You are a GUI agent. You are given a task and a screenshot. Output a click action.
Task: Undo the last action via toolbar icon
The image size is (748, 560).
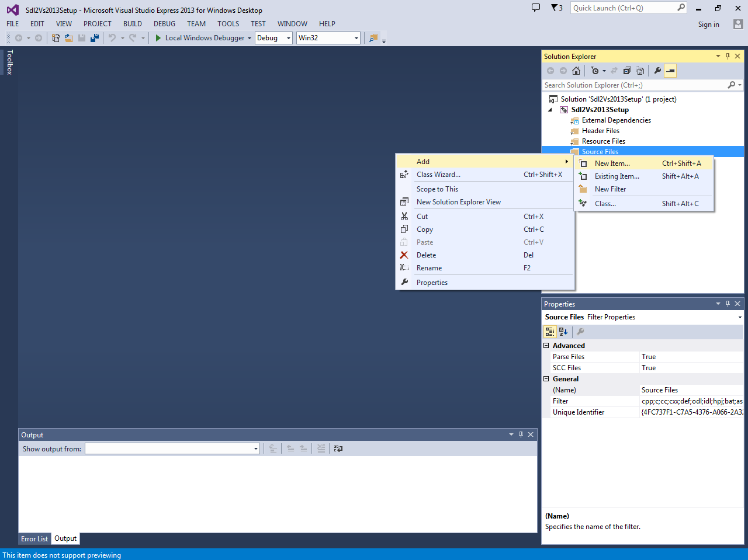(x=112, y=37)
